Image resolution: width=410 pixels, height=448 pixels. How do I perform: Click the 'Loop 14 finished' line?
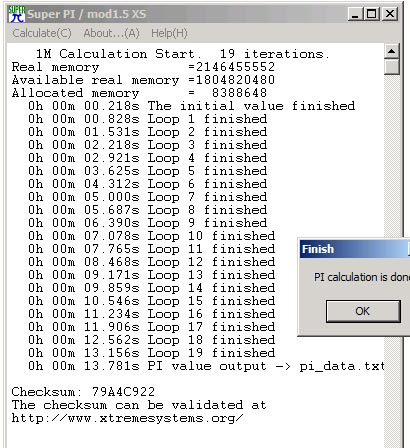(x=152, y=288)
